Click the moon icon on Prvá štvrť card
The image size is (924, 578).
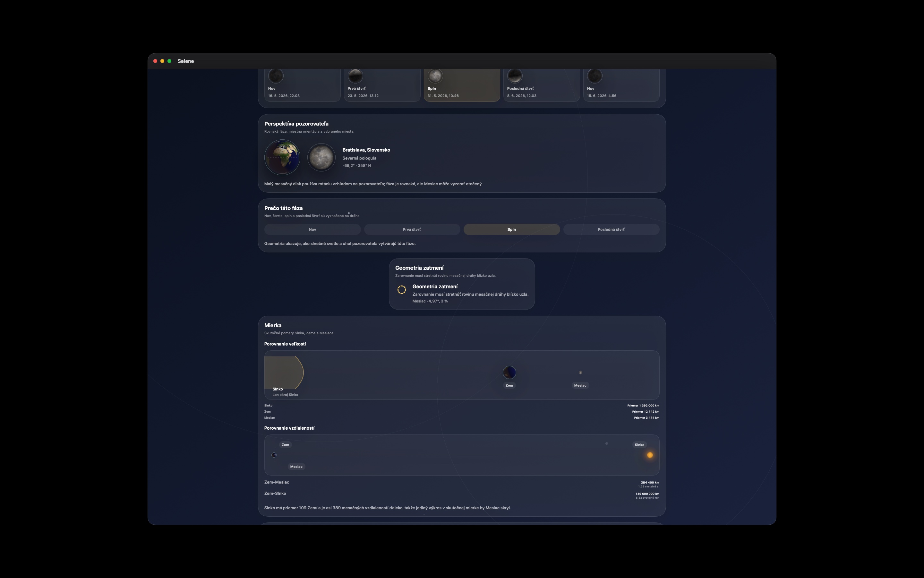[x=355, y=76]
